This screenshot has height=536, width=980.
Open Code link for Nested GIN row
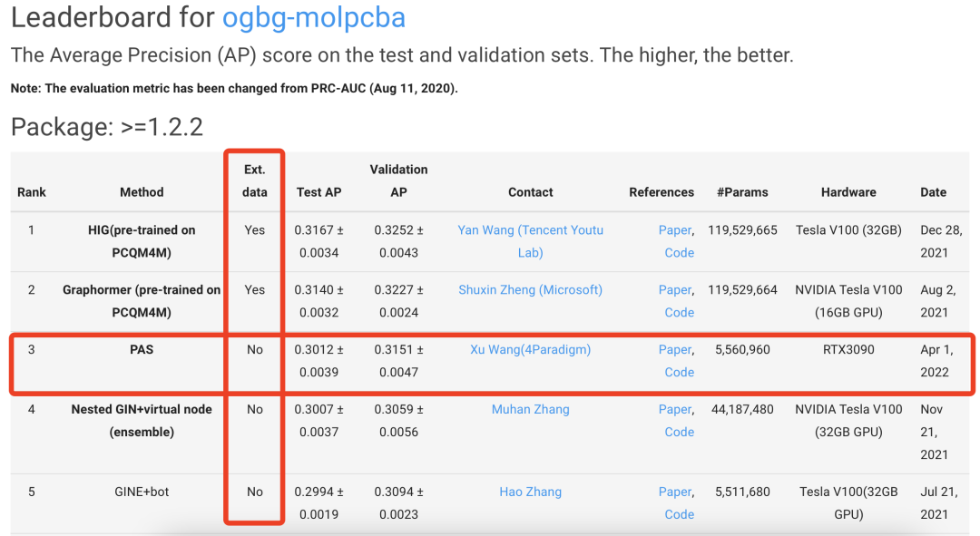[679, 433]
